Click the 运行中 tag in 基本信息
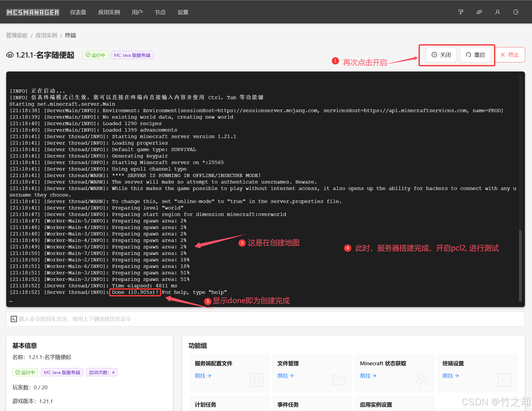532x411 pixels. [25, 372]
